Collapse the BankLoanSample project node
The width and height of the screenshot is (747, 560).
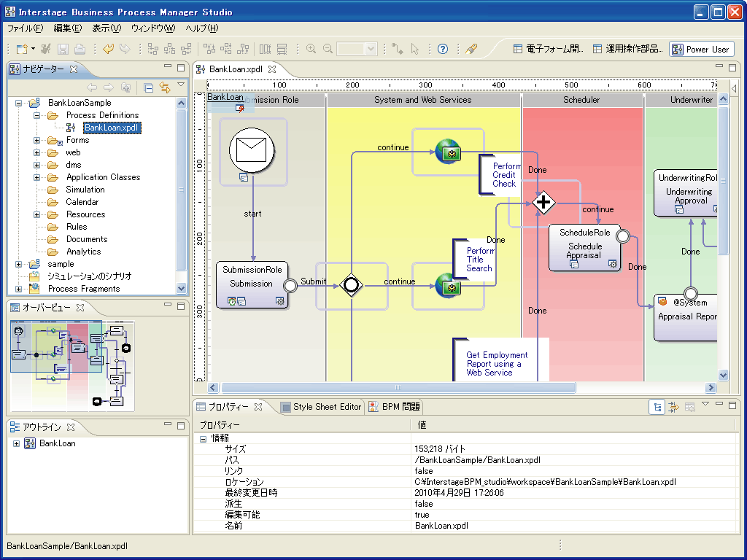(x=18, y=102)
